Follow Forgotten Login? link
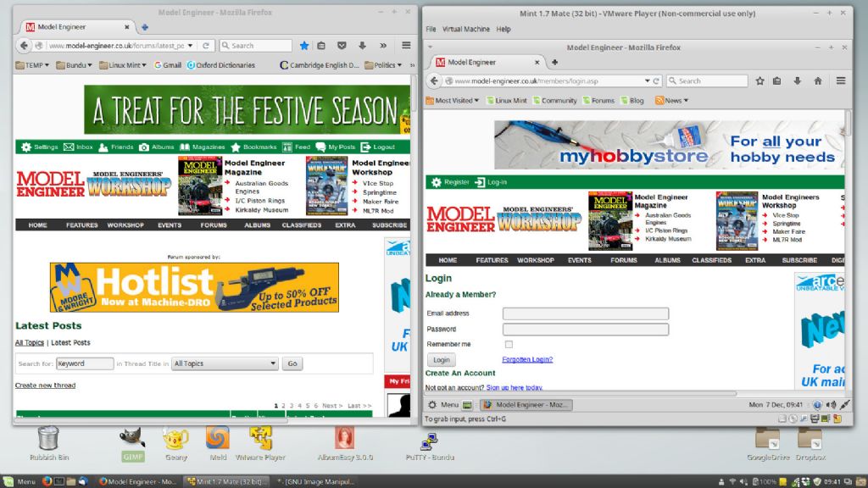This screenshot has height=488, width=868. point(527,359)
